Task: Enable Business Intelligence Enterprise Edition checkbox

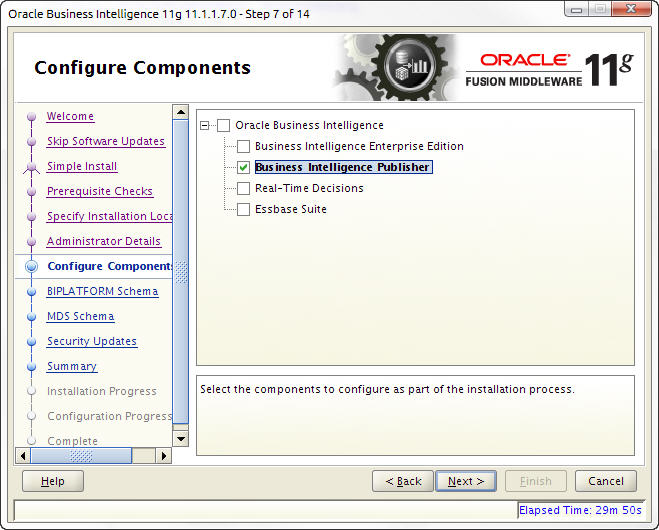Action: click(x=243, y=146)
